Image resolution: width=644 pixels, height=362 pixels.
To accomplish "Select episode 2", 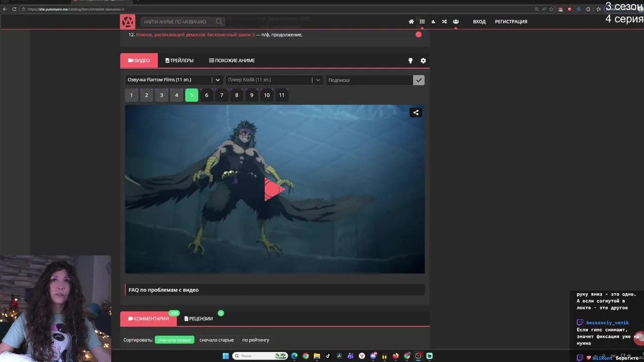I will pos(146,95).
